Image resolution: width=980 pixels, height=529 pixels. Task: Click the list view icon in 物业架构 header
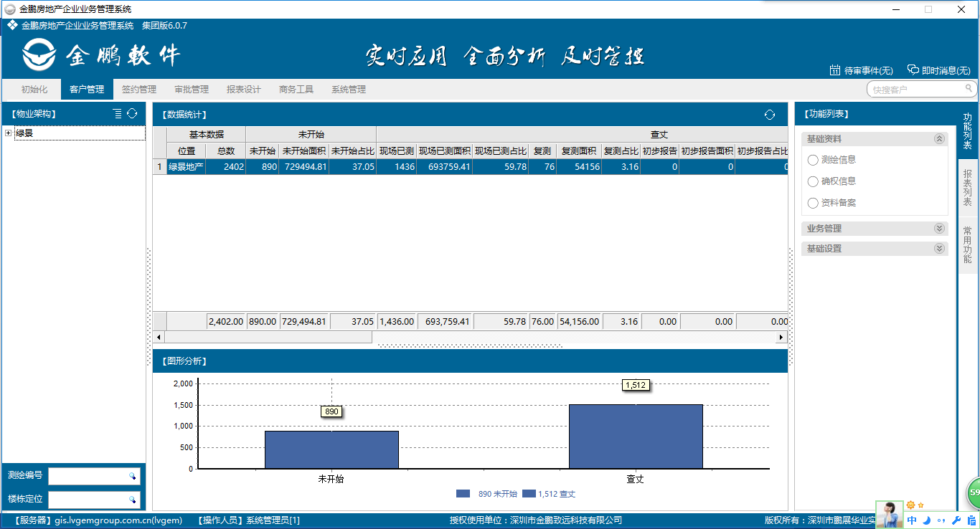118,114
